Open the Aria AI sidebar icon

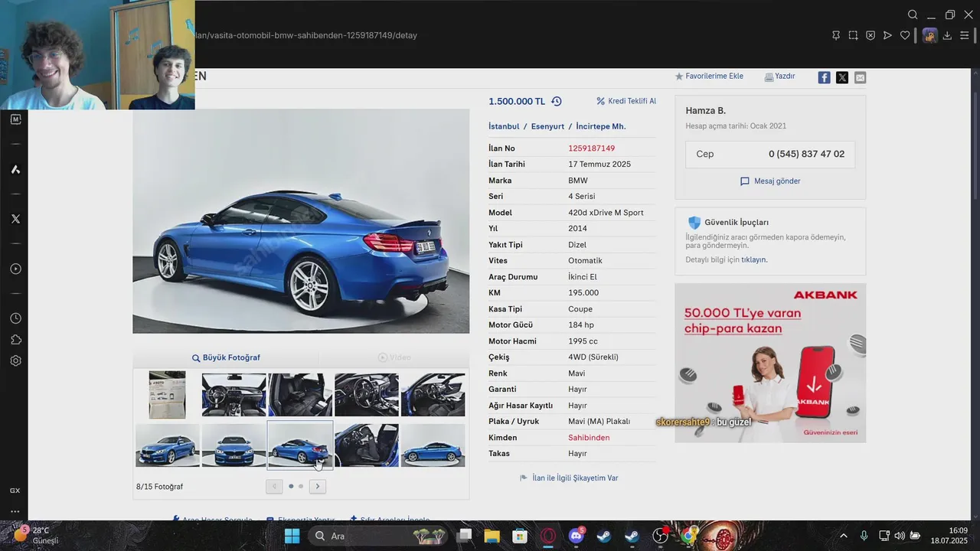(15, 169)
